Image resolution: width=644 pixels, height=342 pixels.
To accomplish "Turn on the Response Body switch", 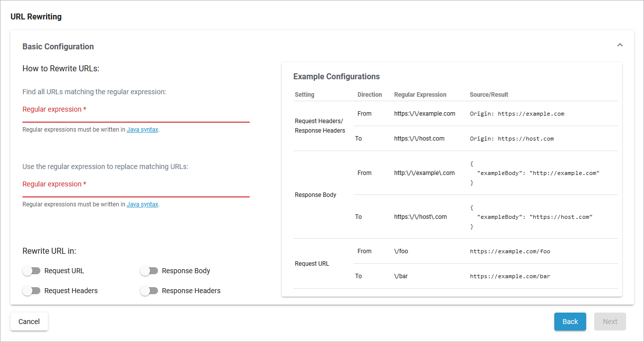I will [149, 271].
